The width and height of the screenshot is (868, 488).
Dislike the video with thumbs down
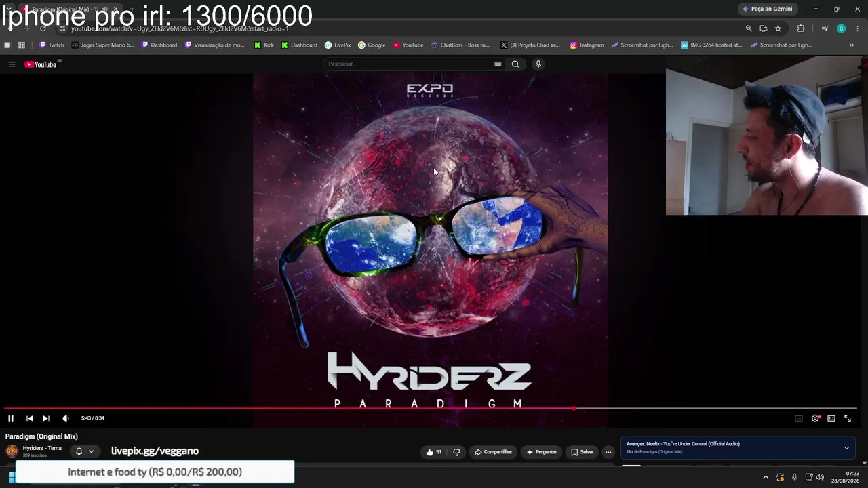pos(456,452)
